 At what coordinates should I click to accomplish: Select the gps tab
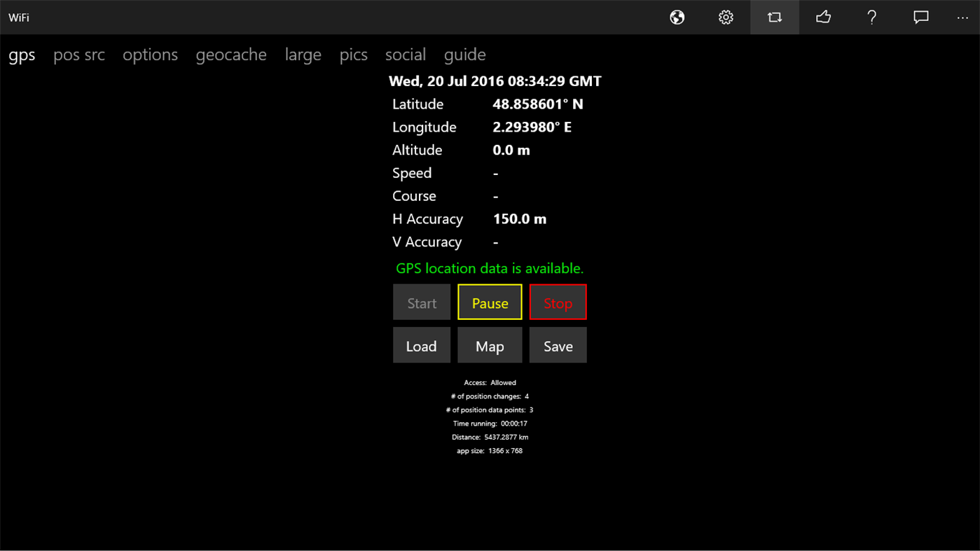pyautogui.click(x=21, y=54)
